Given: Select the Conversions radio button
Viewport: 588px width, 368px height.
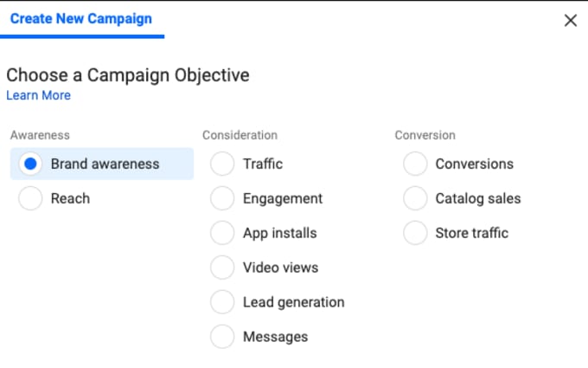Looking at the screenshot, I should pyautogui.click(x=415, y=164).
